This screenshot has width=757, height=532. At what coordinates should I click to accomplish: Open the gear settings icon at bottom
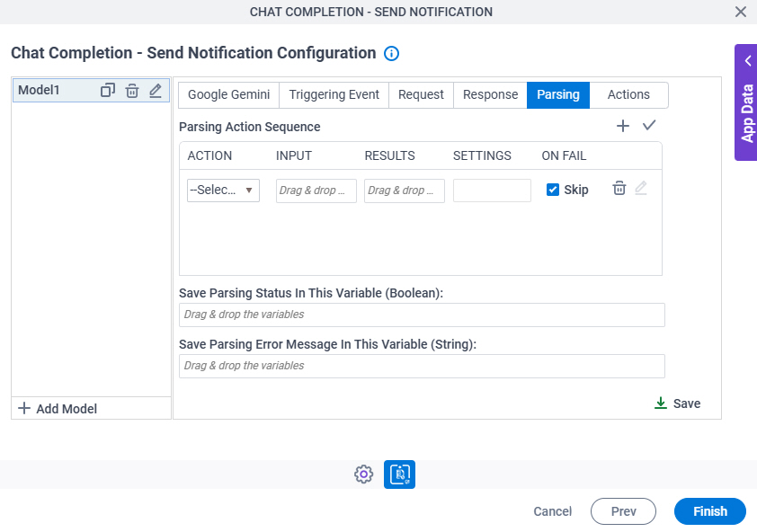[x=363, y=474]
